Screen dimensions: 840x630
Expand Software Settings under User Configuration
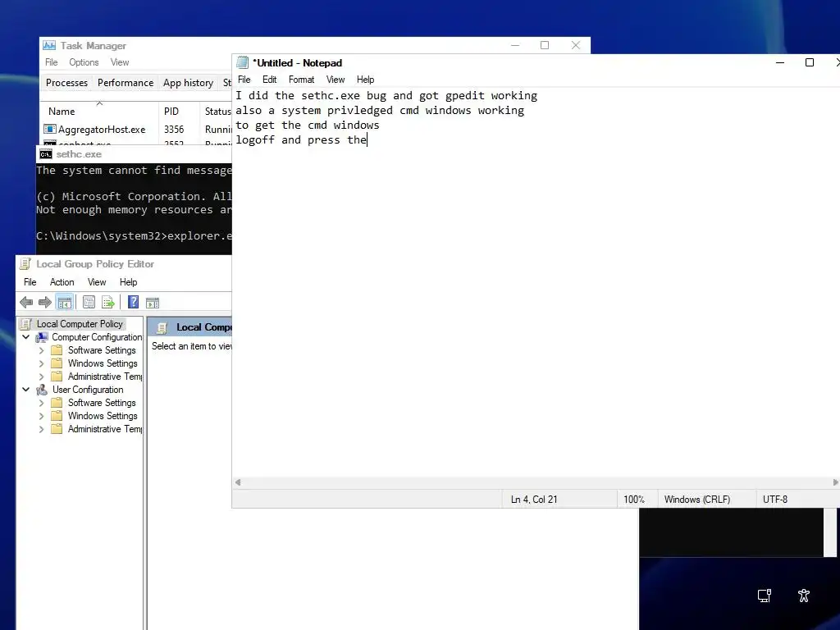(41, 403)
